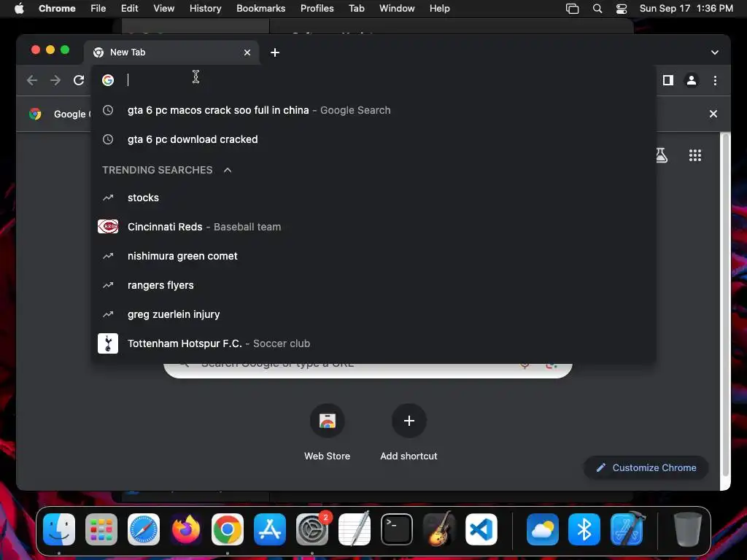The height and width of the screenshot is (560, 747).
Task: Open the History menu
Action: (x=205, y=9)
